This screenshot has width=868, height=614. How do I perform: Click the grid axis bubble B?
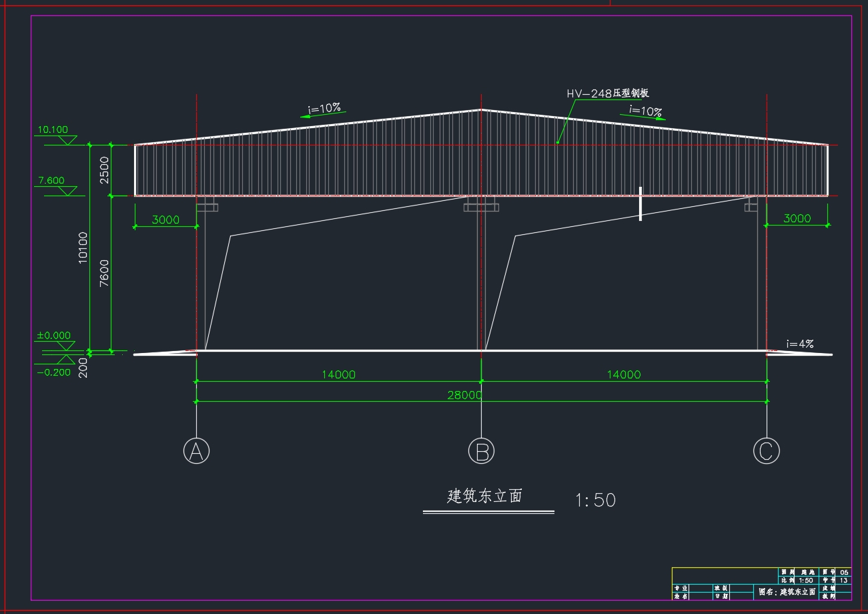[481, 452]
